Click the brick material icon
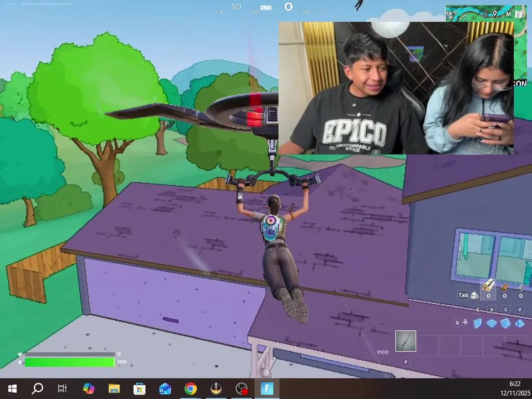Viewport: 532px width, 399px height. tap(504, 287)
